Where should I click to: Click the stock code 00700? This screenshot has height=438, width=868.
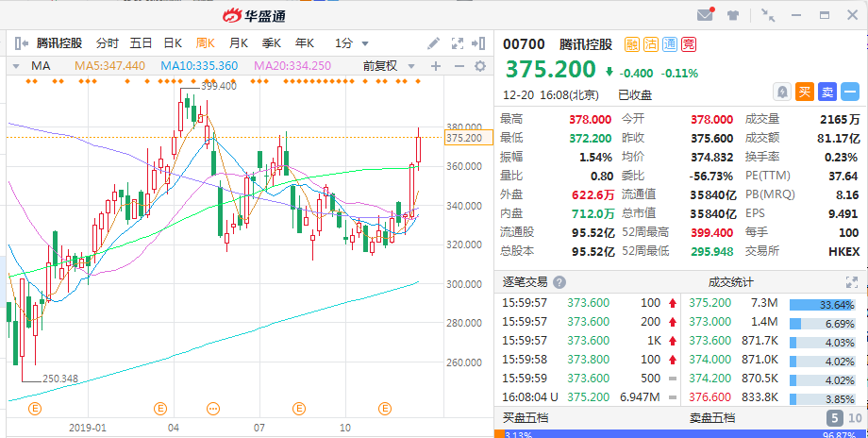point(524,44)
